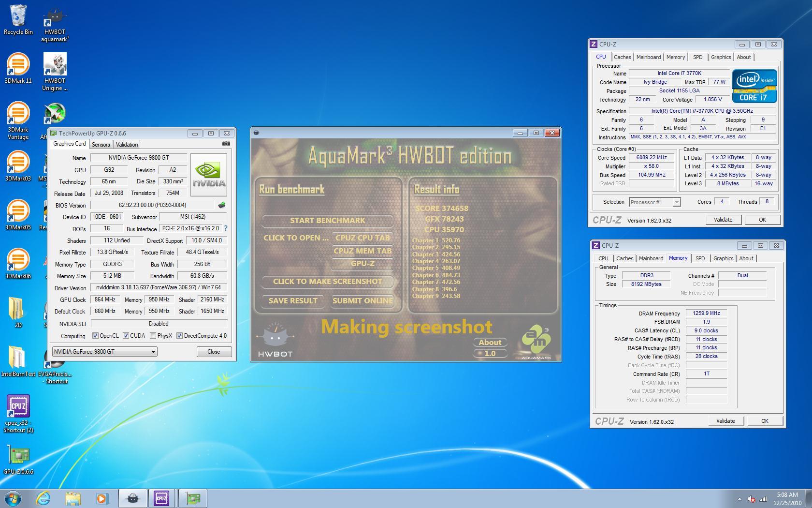Open the Windows Start button
The height and width of the screenshot is (508, 812).
click(13, 498)
